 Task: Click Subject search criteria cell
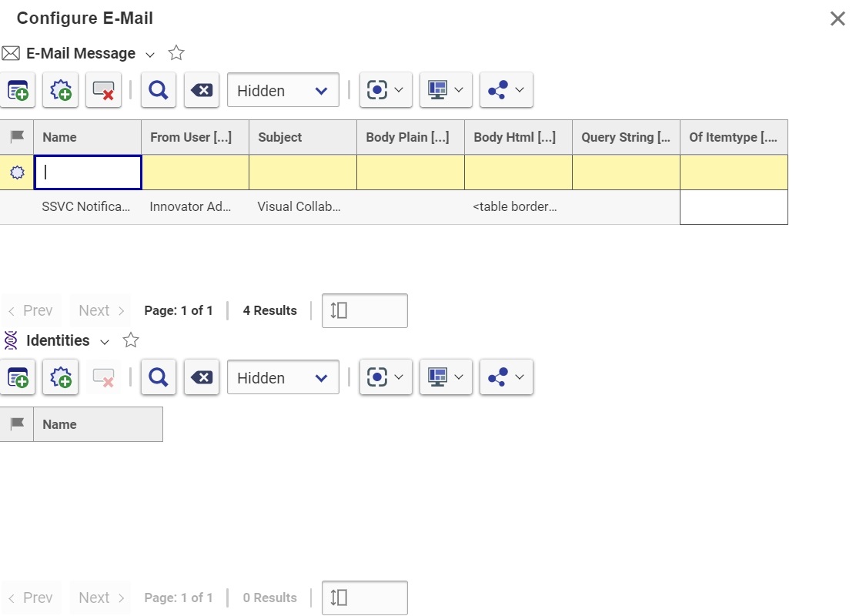click(x=303, y=172)
